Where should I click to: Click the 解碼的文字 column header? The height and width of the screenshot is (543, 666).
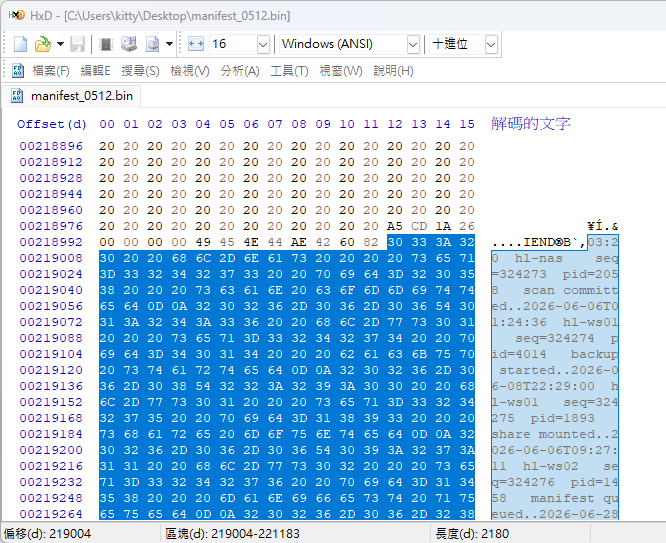pos(531,124)
